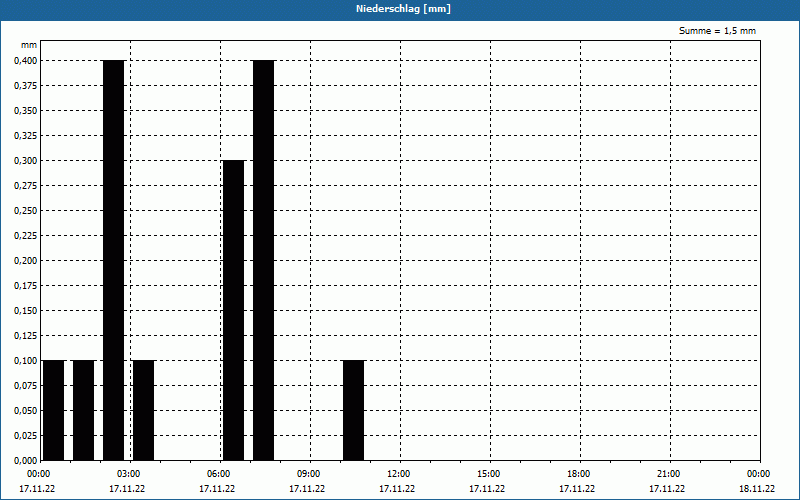The height and width of the screenshot is (500, 800).
Task: Select the 0,050 y-axis value
Action: pos(26,411)
